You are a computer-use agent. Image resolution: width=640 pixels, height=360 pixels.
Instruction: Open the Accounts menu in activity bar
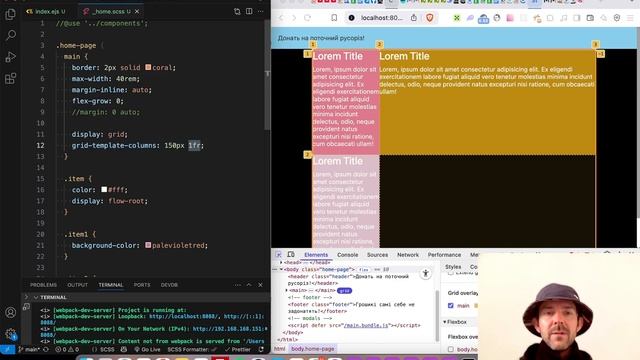pos(11,313)
